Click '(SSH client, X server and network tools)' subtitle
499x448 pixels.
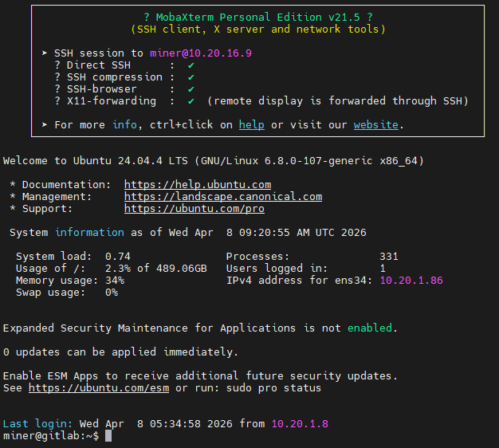(258, 29)
